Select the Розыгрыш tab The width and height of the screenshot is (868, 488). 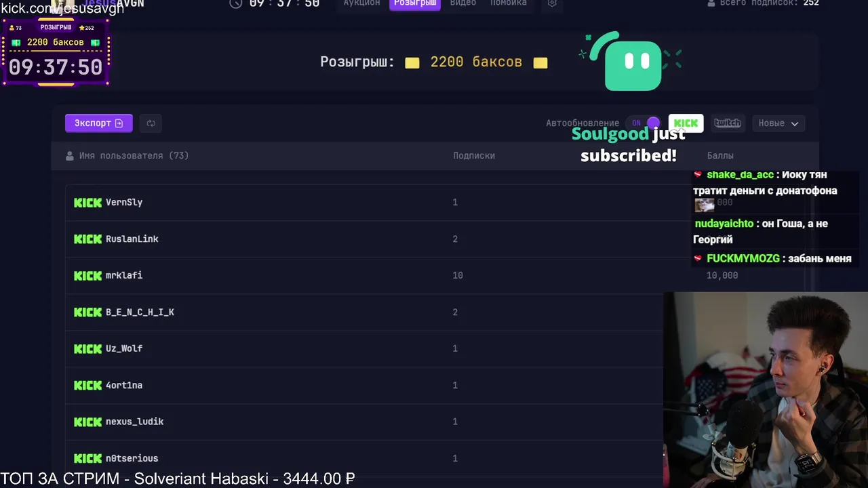point(415,3)
